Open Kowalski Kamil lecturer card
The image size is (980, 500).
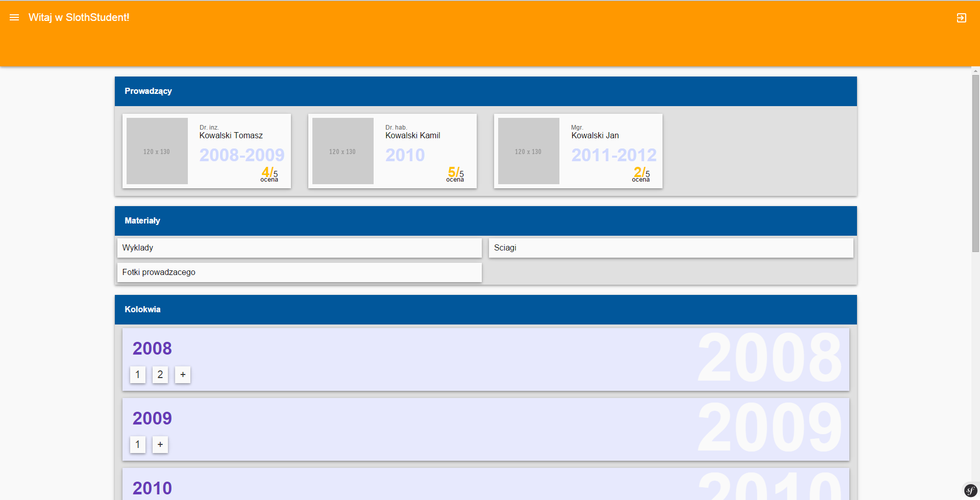[x=393, y=151]
